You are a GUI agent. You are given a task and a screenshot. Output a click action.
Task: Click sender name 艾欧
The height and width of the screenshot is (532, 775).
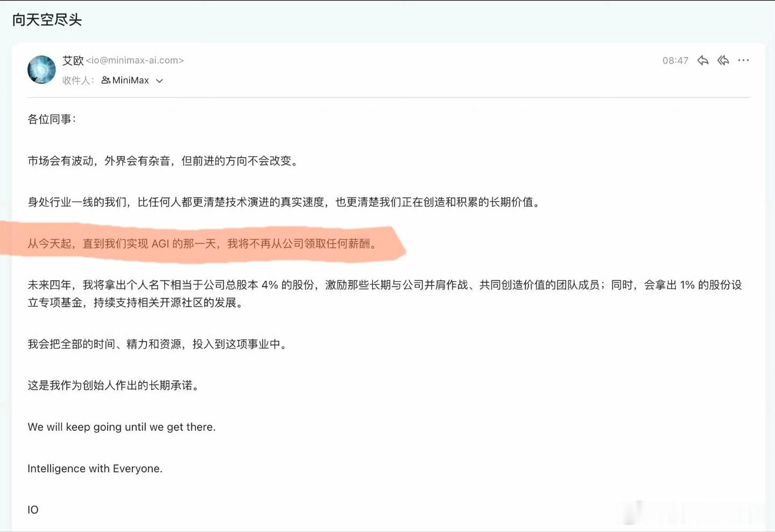pyautogui.click(x=73, y=60)
